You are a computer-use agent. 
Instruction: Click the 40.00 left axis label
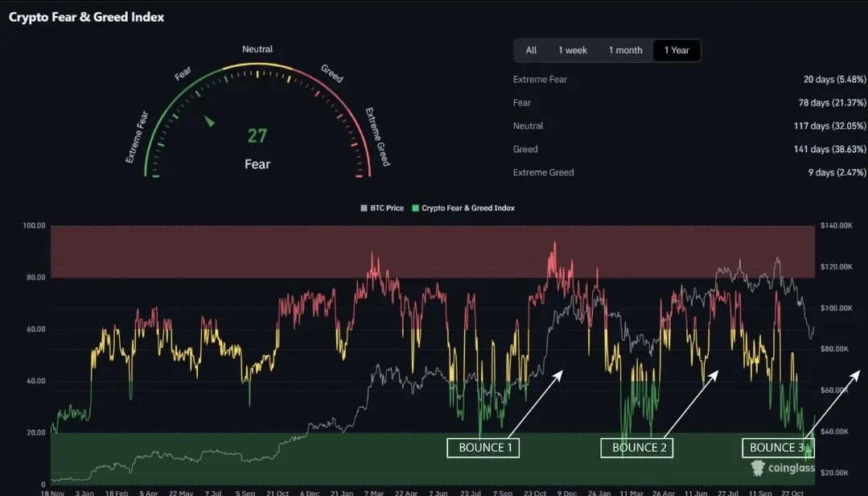tap(36, 381)
